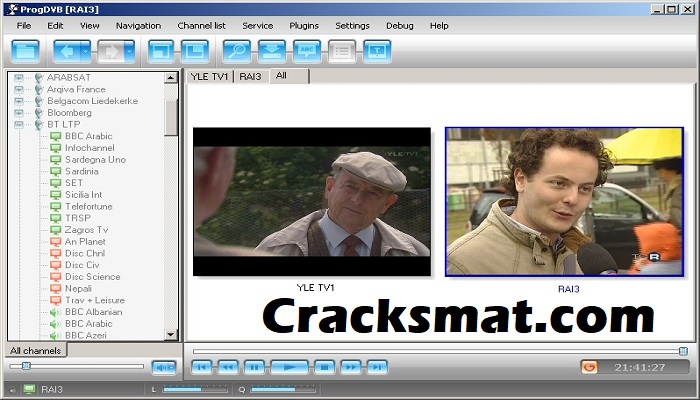Select Sicilia Int channel

pyautogui.click(x=83, y=195)
